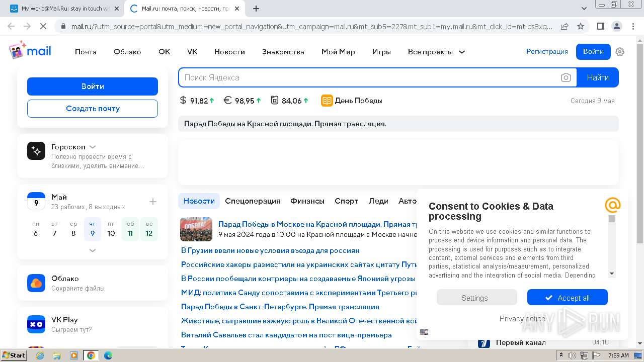This screenshot has height=362, width=644.
Task: Click the camera image search icon
Action: (566, 77)
